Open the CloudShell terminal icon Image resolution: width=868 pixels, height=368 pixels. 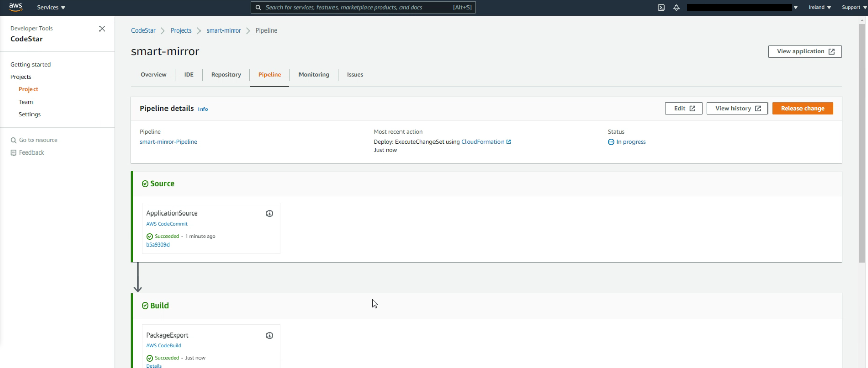click(661, 7)
